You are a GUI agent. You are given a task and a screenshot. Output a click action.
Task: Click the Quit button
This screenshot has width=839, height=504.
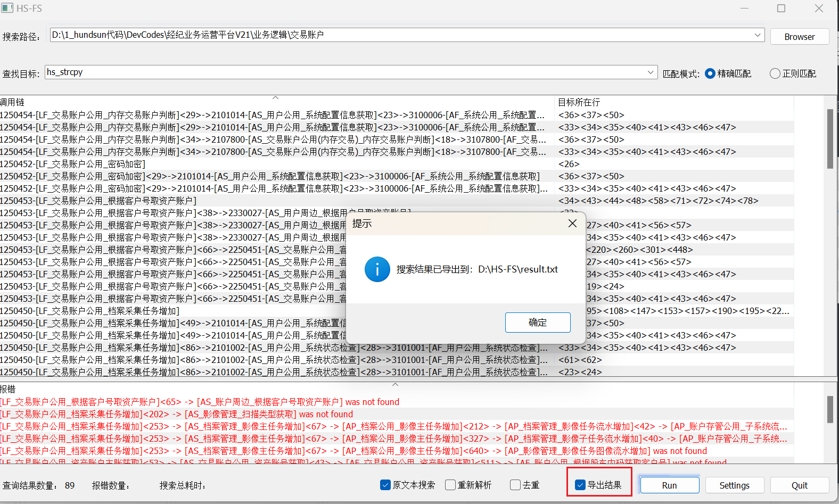(799, 485)
